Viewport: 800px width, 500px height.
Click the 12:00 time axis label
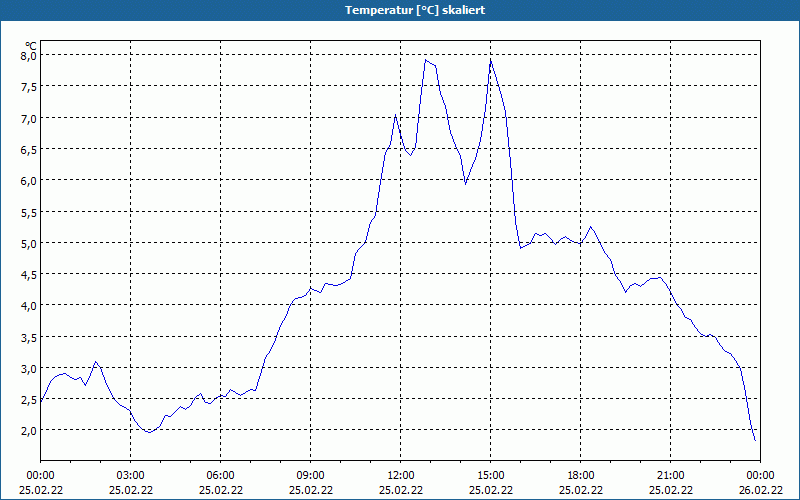tap(401, 476)
